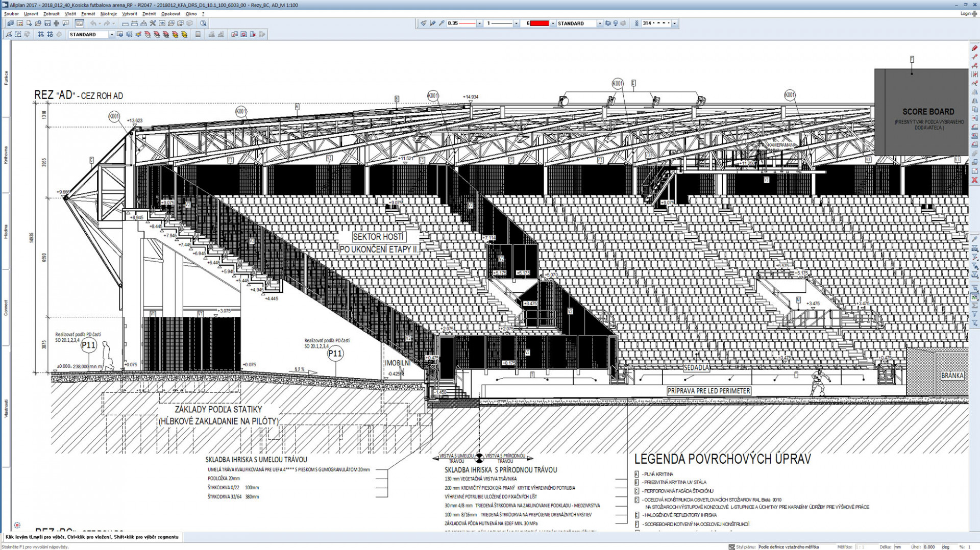Viewport: 980px width, 550px height.
Task: Click the red X icon on right toolbar
Action: pos(974,180)
